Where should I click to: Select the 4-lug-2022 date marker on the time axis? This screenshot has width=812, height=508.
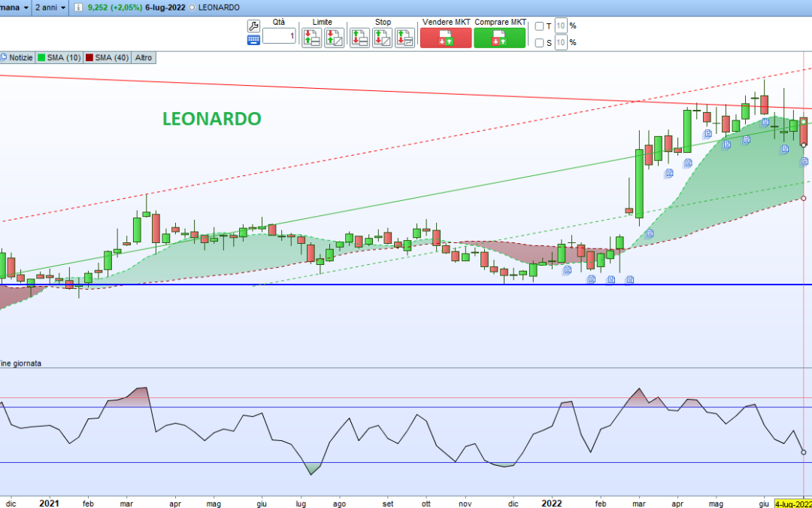pos(792,503)
